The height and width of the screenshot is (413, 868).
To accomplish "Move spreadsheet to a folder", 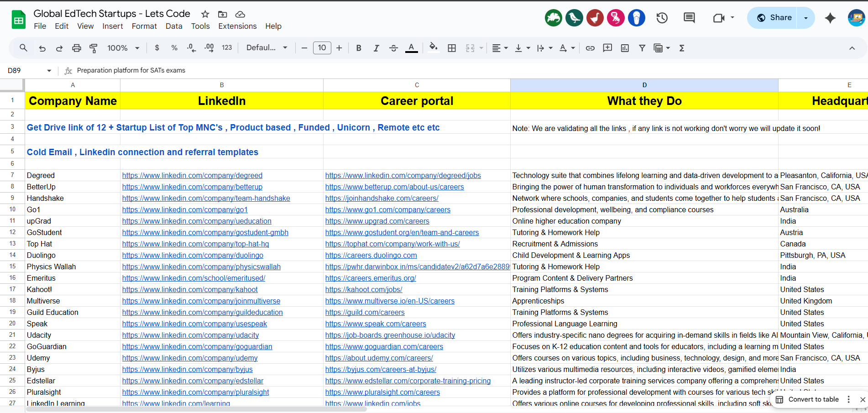I will point(223,14).
